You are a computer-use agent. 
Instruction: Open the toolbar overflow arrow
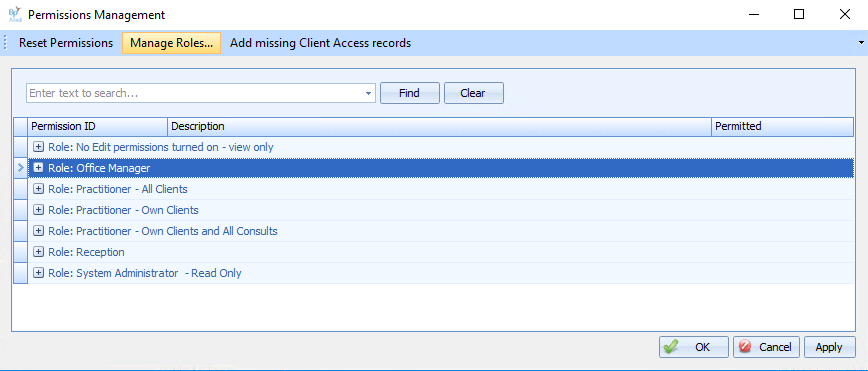click(861, 43)
